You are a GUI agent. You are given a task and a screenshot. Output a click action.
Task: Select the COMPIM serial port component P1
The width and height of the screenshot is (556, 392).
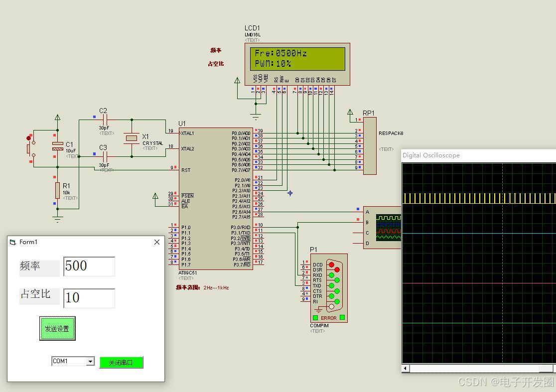[x=329, y=288]
